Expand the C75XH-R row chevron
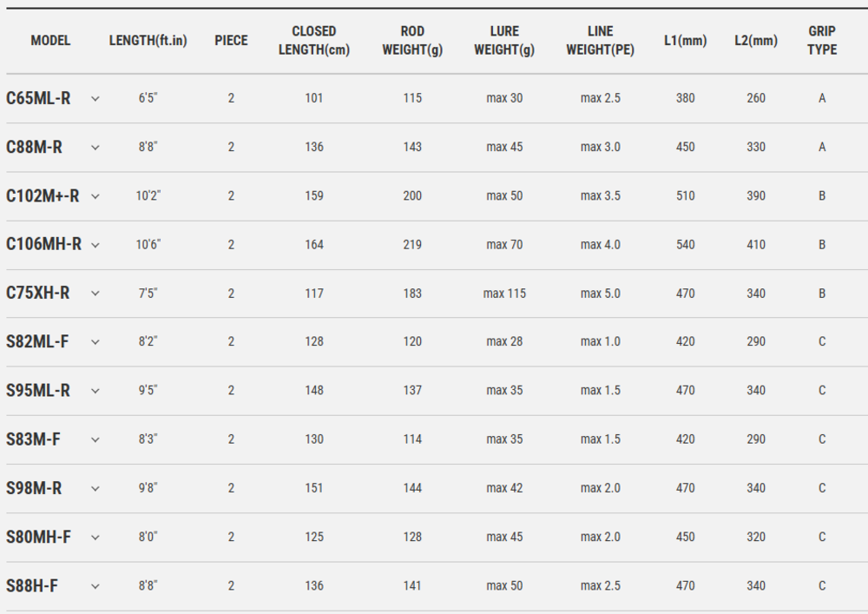This screenshot has width=868, height=614. pyautogui.click(x=95, y=294)
